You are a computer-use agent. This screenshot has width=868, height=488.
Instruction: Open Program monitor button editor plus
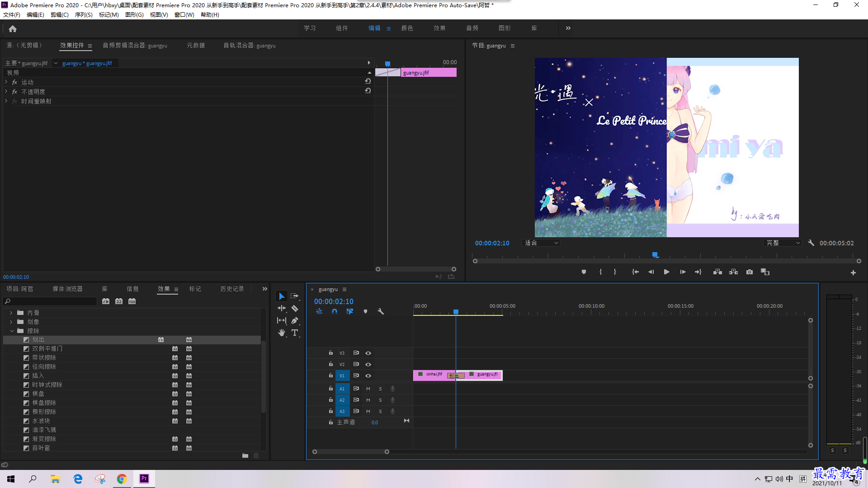853,272
